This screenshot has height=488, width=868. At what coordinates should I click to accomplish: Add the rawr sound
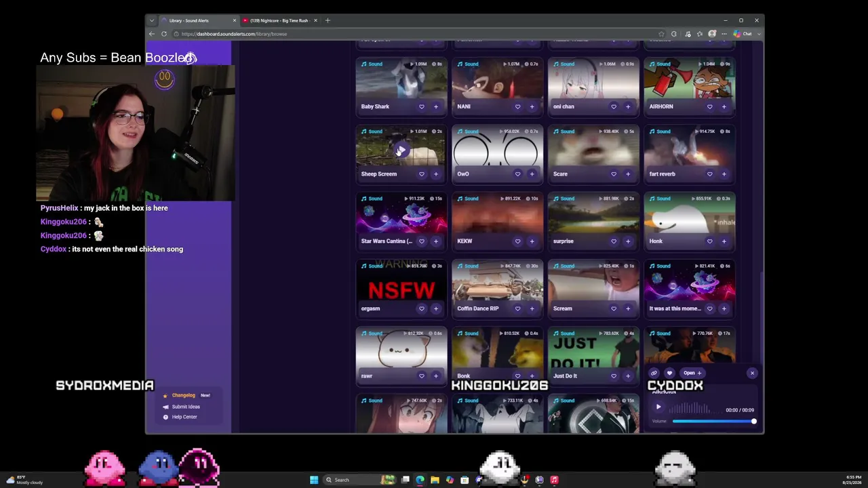[x=436, y=376]
